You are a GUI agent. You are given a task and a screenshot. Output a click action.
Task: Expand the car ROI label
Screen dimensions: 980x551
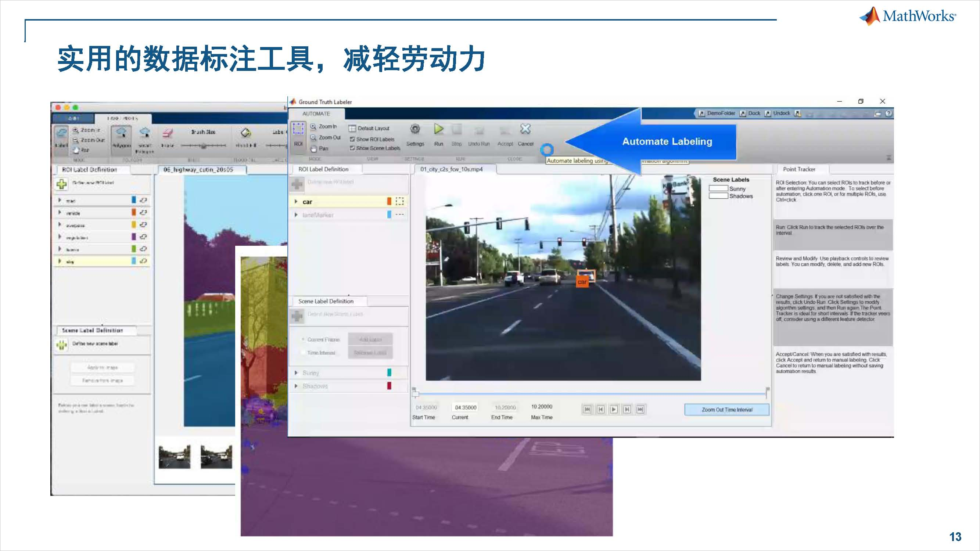click(296, 202)
